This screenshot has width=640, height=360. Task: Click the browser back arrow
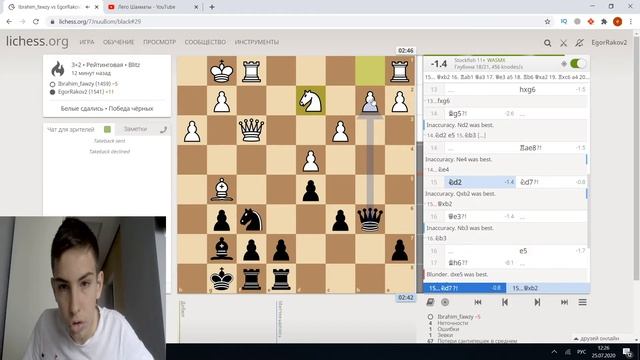(9, 21)
